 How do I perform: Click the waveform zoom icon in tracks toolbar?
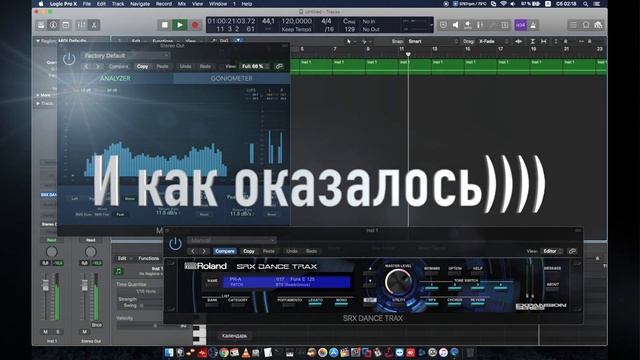click(x=519, y=41)
